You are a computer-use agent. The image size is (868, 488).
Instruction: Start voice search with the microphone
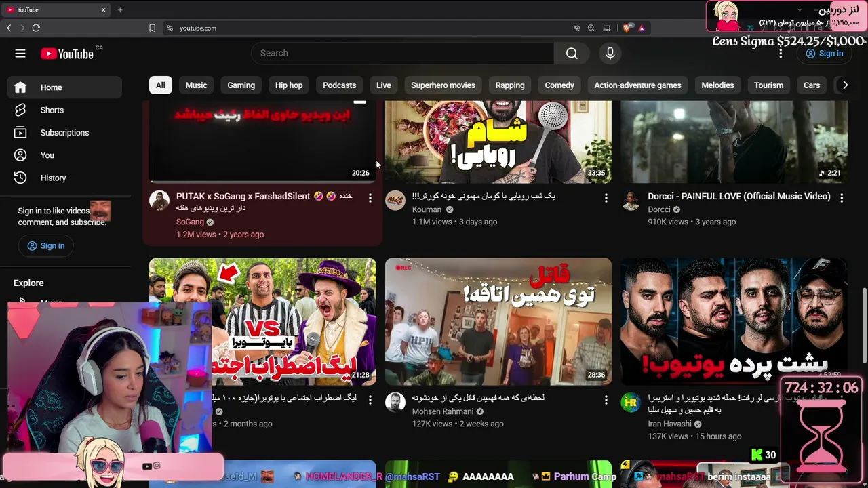(610, 54)
